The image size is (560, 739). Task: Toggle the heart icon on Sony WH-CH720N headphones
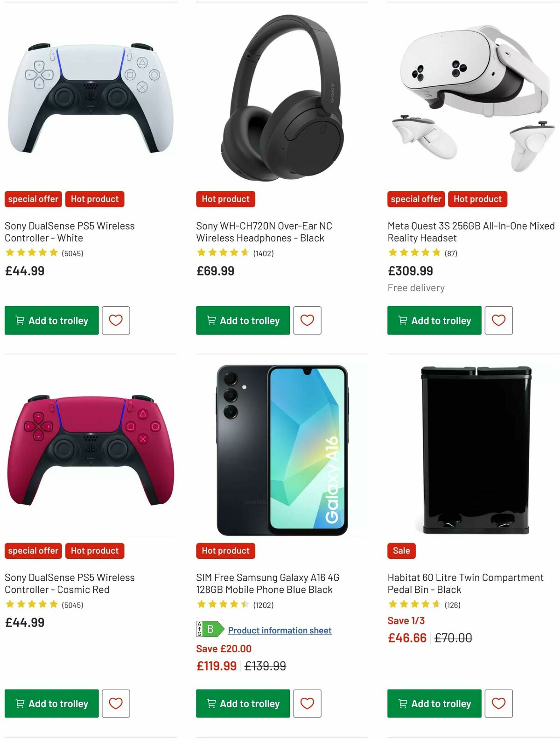tap(307, 320)
